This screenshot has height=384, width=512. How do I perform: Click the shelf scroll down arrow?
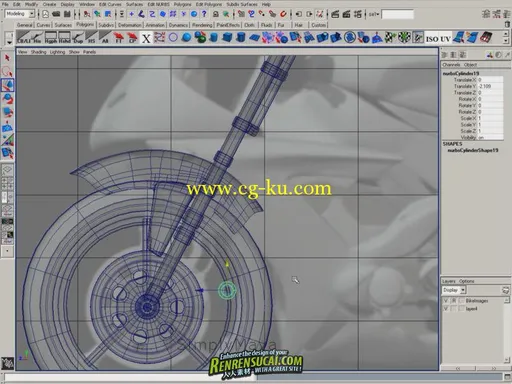[x=506, y=41]
